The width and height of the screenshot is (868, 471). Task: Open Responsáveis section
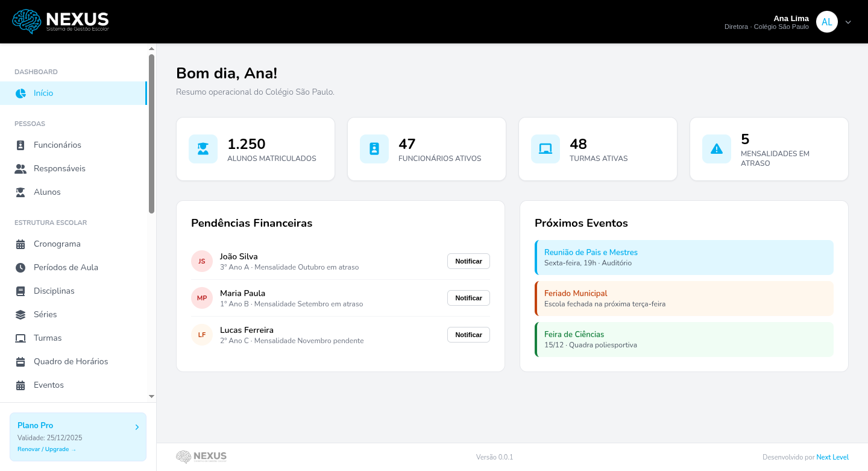[74, 169]
